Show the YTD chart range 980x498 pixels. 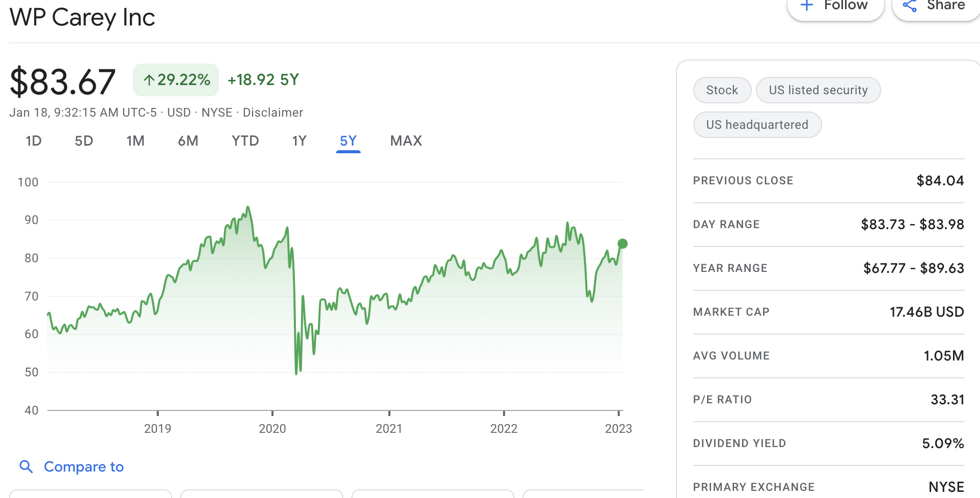pyautogui.click(x=245, y=141)
